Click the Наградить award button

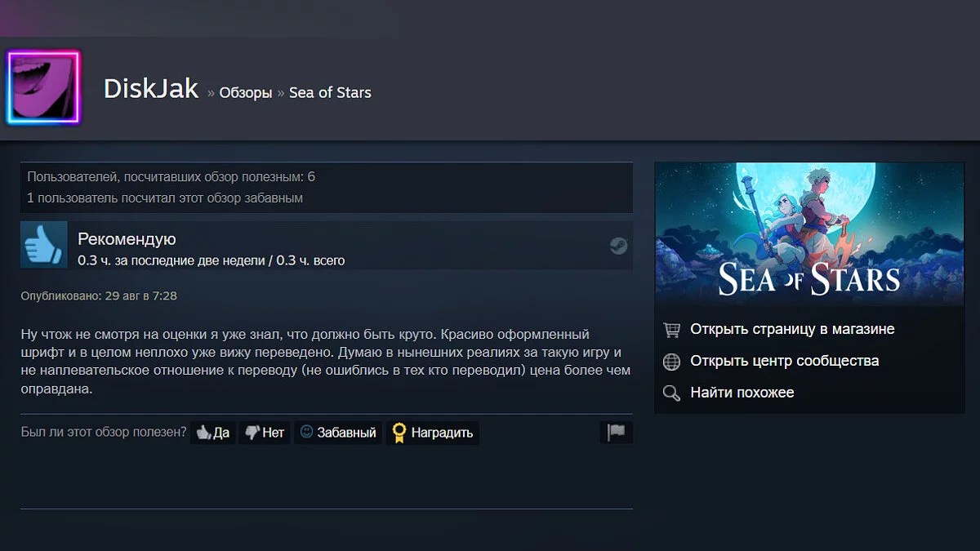(x=433, y=433)
